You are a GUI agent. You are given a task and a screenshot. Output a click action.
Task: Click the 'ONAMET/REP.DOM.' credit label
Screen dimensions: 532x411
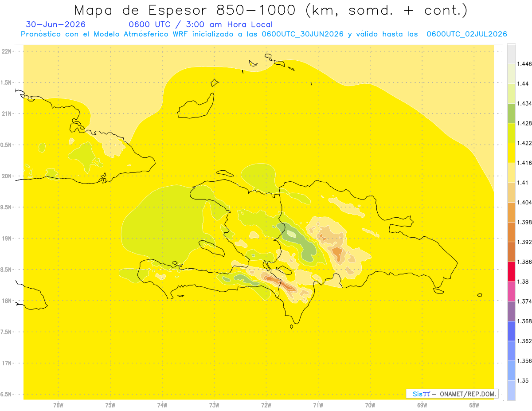[468, 394]
